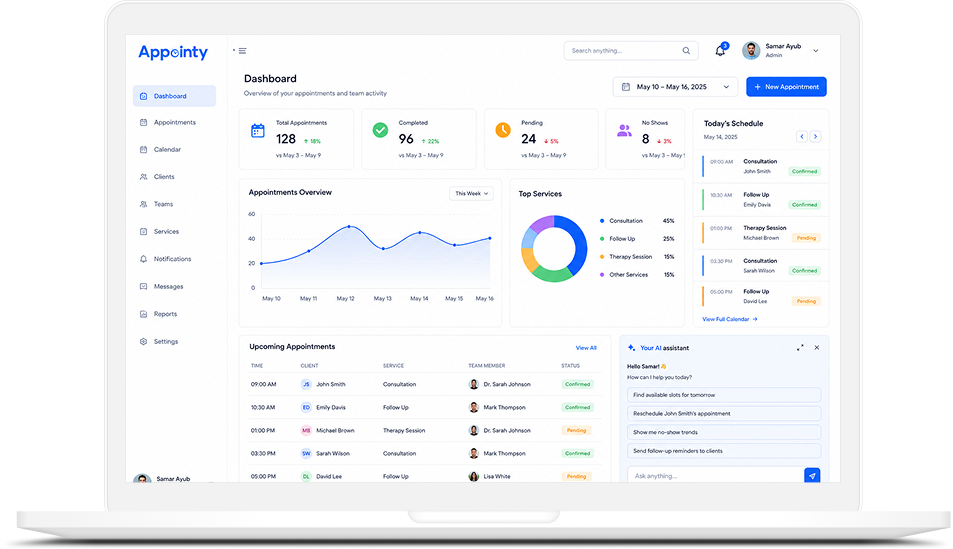Click the No Shows purple people icon
The image size is (953, 549).
coord(624,130)
